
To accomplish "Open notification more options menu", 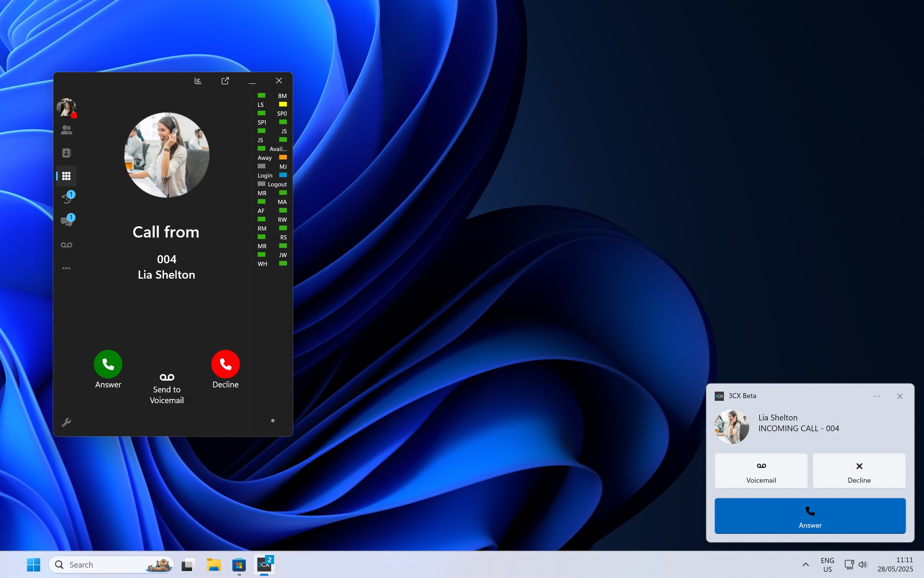I will coord(876,396).
